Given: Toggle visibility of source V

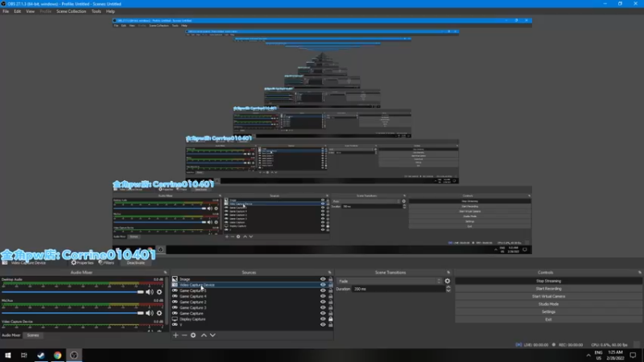Looking at the screenshot, I should (323, 325).
